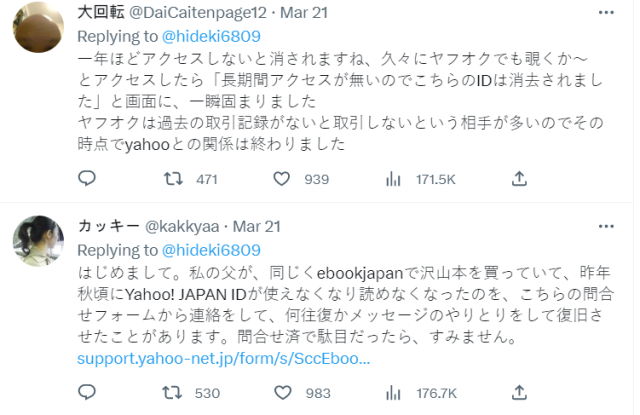Screen dimensions: 640x415
Task: Reply to 大回転's tweet
Action: (87, 179)
